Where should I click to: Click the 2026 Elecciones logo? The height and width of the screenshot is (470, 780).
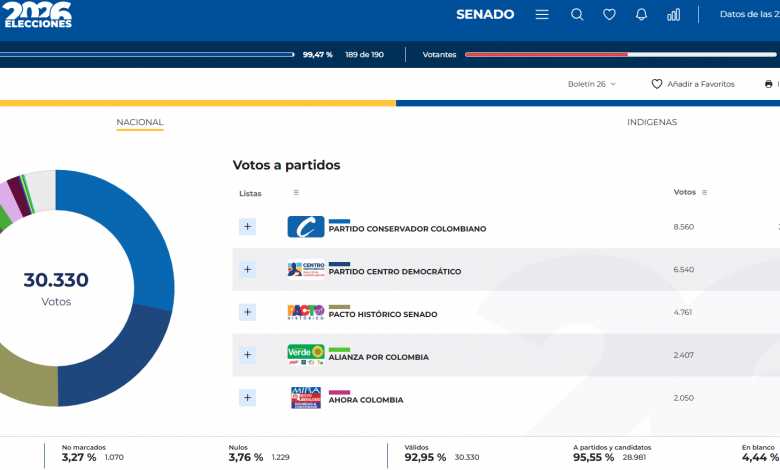[38, 15]
